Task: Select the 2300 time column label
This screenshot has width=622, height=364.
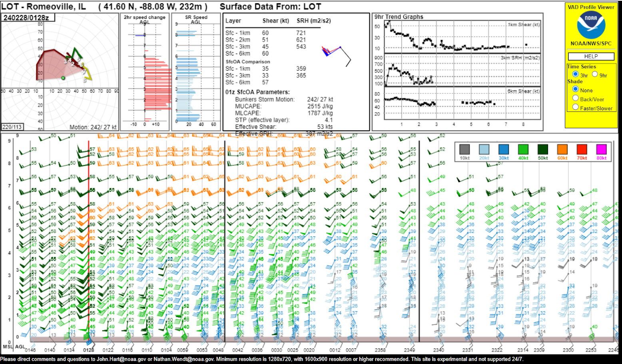Action: [568, 350]
